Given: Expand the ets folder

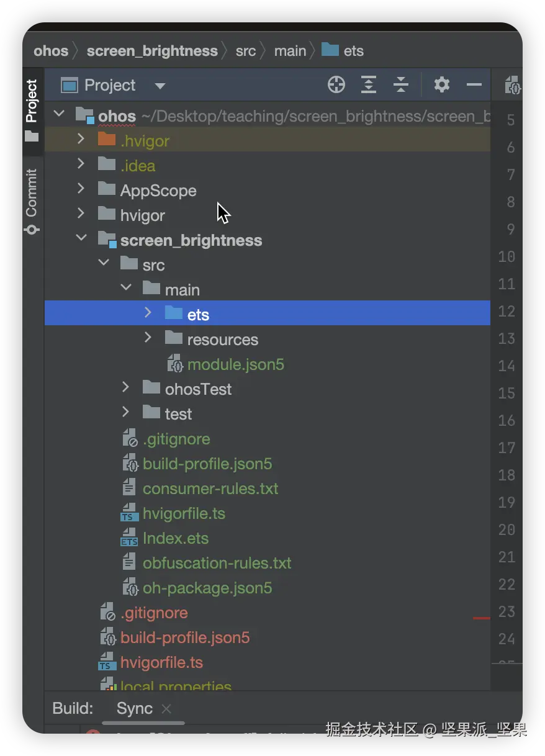Looking at the screenshot, I should coord(148,313).
